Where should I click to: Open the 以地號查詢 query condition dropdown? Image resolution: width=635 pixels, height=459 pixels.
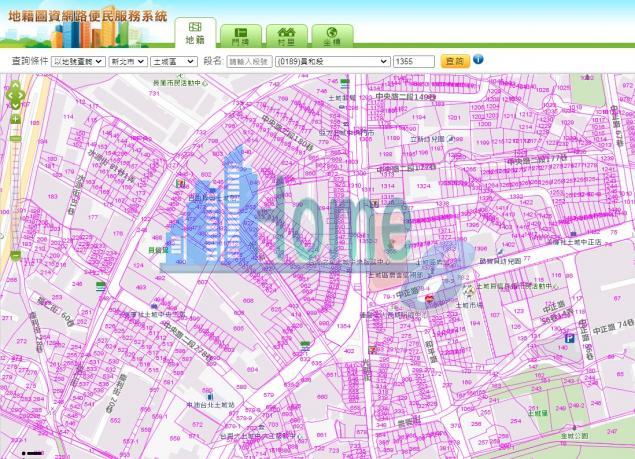pos(70,61)
